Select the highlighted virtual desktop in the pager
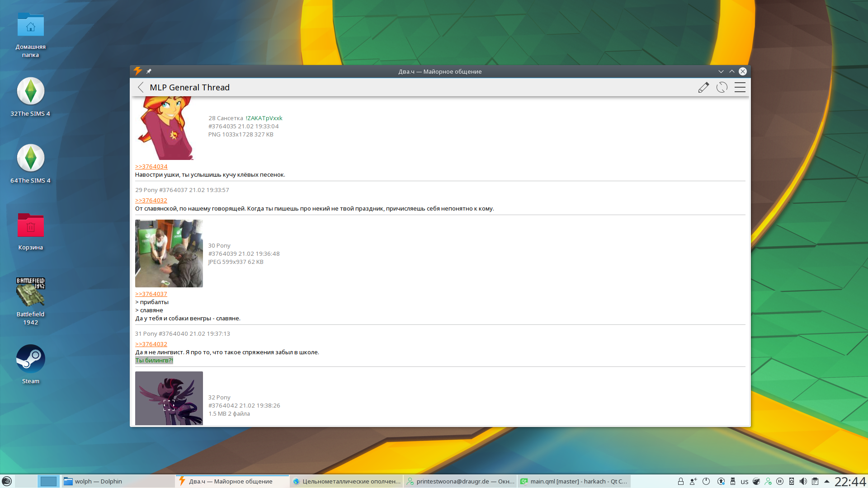The height and width of the screenshot is (488, 868). (x=48, y=481)
